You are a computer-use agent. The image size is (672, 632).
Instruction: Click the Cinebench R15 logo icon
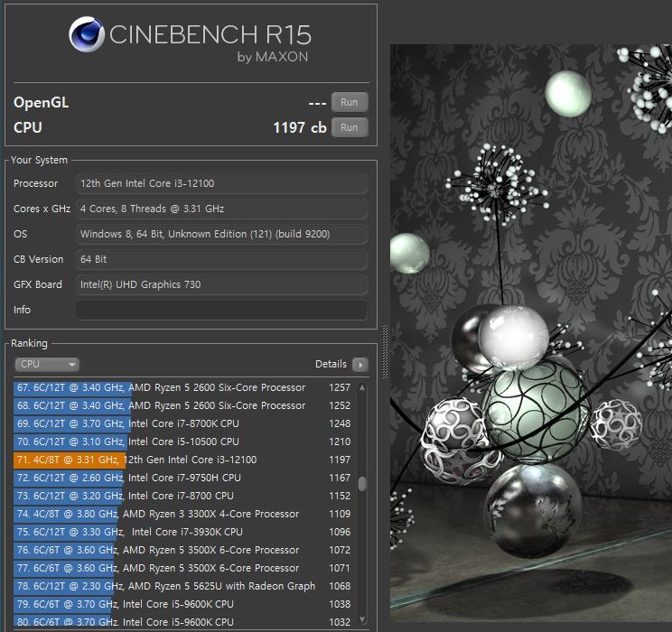[87, 34]
